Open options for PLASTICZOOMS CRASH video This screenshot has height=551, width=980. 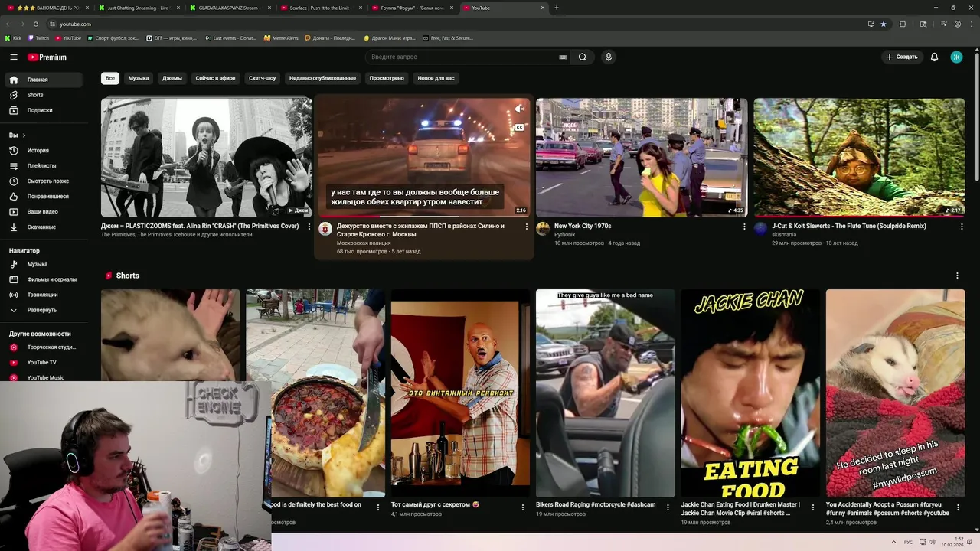309,227
